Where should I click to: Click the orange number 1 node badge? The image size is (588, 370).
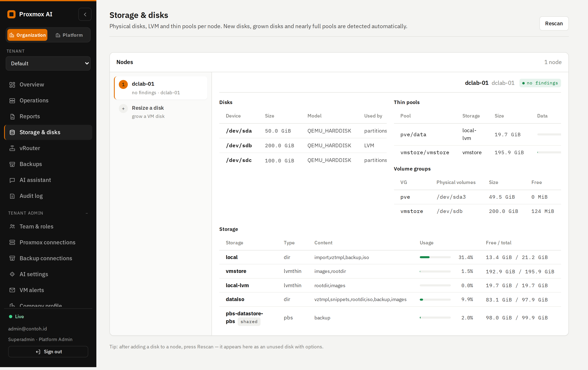pos(123,84)
